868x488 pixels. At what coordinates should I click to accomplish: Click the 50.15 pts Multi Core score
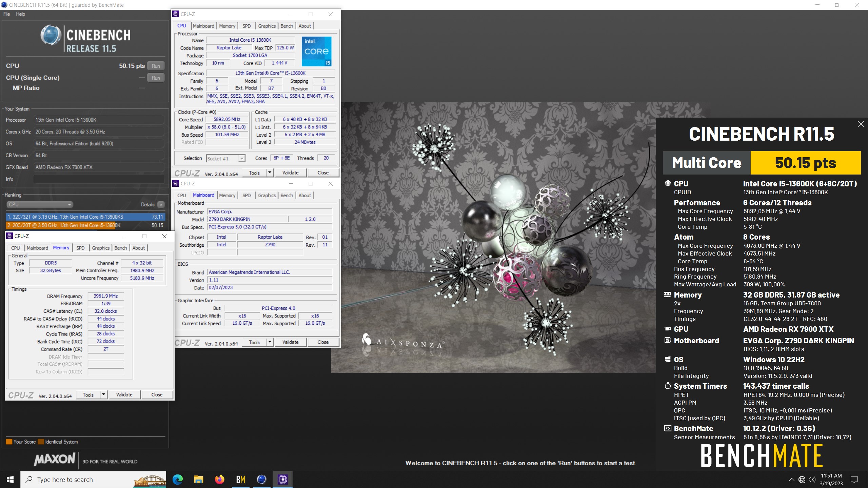(x=805, y=163)
